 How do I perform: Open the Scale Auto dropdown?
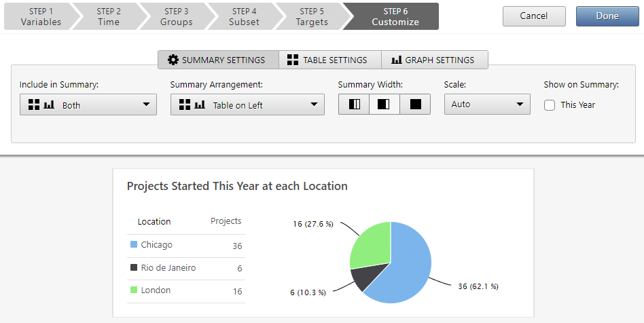click(486, 104)
